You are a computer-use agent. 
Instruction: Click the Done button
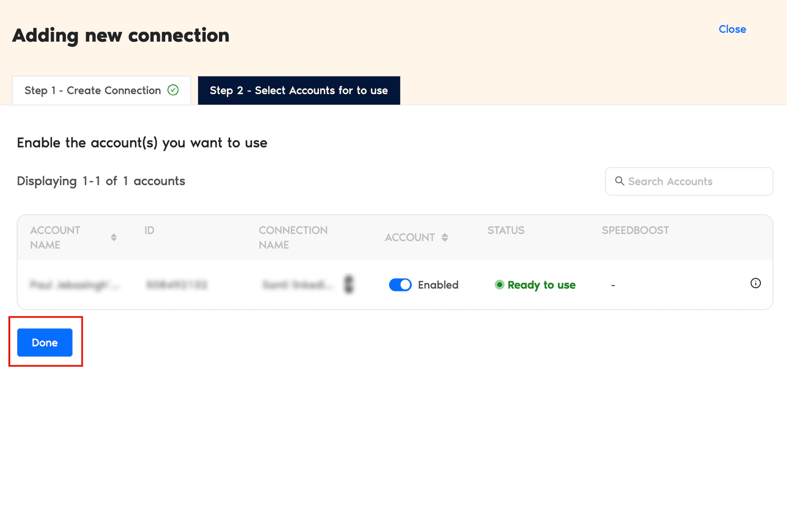pos(45,343)
